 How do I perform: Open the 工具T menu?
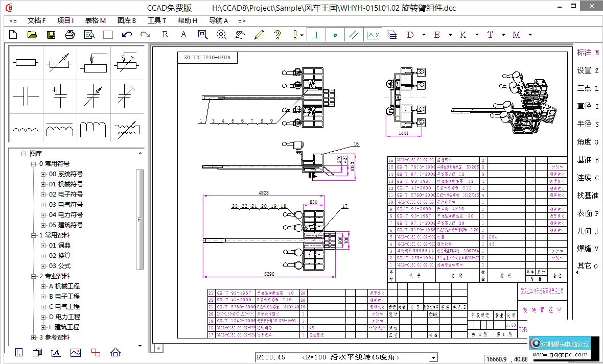pyautogui.click(x=156, y=20)
